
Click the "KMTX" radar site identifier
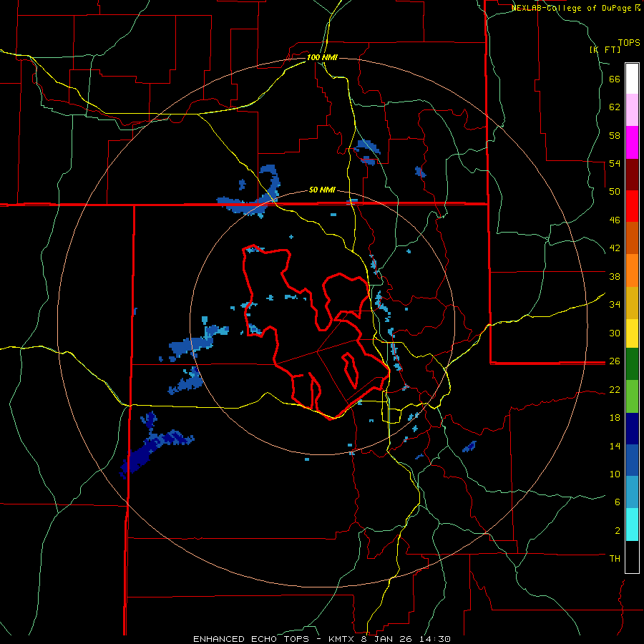pos(343,639)
